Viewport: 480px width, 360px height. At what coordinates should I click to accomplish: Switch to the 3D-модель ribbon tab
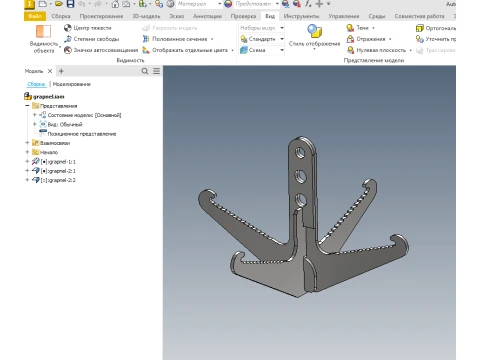[146, 16]
